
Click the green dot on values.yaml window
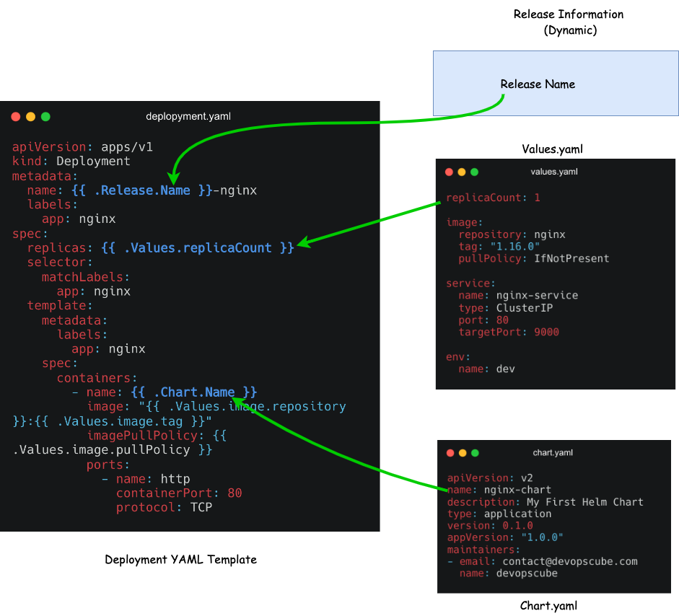click(474, 172)
